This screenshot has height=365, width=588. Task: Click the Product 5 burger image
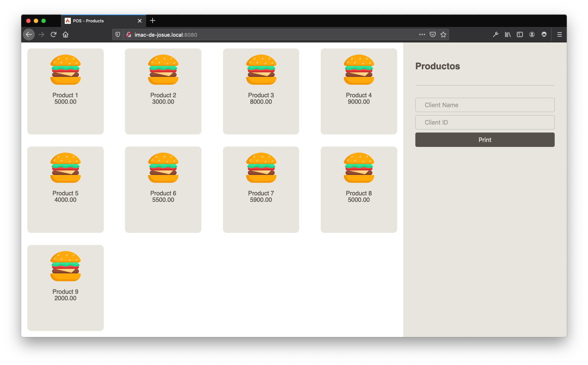tap(65, 168)
